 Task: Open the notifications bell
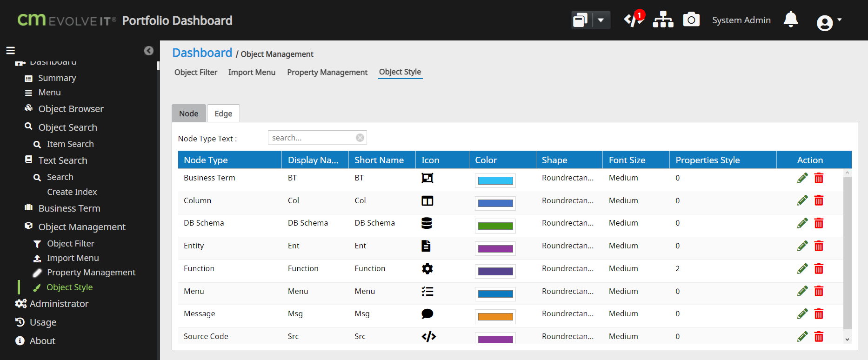[791, 20]
